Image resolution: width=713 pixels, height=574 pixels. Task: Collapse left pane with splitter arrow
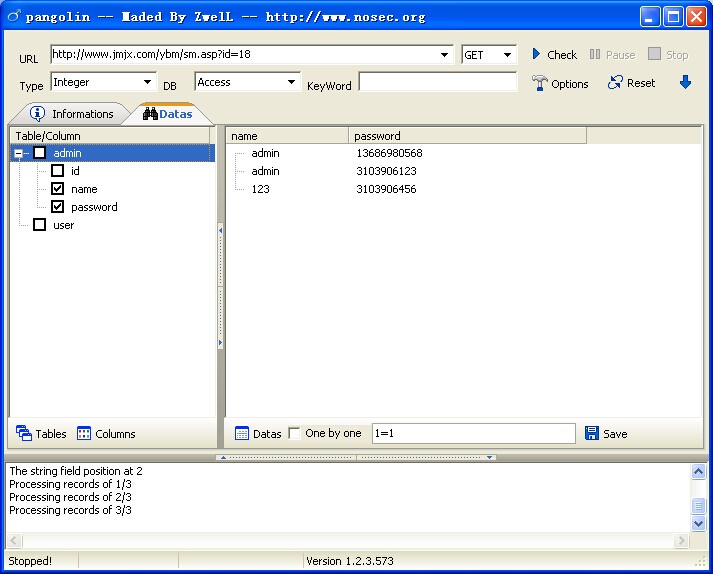[221, 231]
